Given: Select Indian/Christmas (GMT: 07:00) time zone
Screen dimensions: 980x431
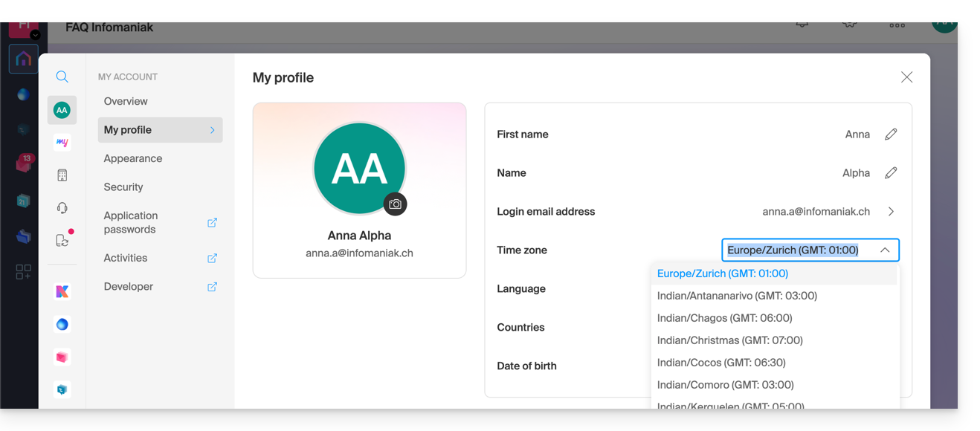Looking at the screenshot, I should click(729, 340).
